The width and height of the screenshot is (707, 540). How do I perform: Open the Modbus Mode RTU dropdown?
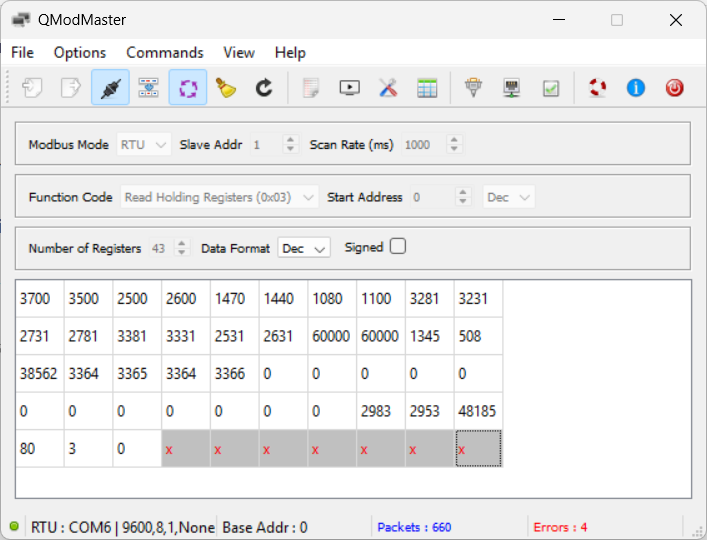(144, 144)
